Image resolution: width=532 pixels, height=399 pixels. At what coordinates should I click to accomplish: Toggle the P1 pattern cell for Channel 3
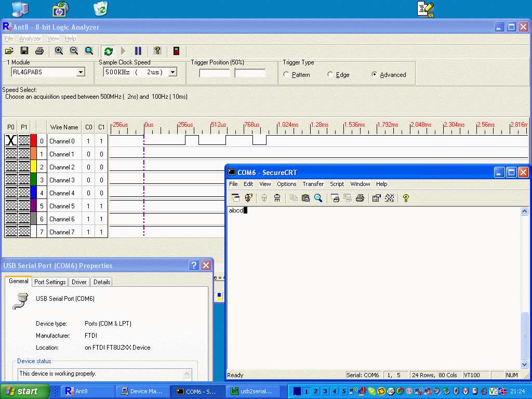coord(24,180)
